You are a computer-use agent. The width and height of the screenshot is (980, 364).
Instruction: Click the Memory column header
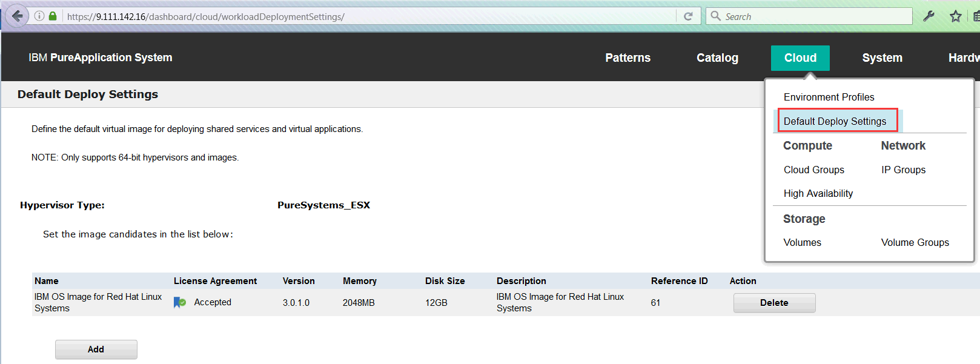click(359, 281)
